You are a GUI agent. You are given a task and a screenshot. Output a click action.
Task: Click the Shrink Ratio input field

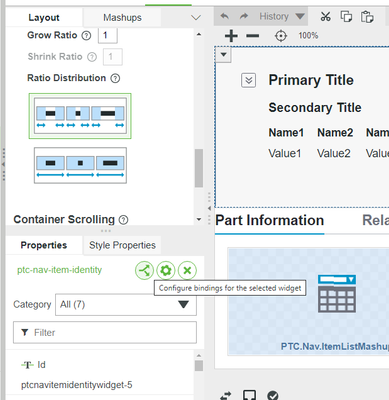pyautogui.click(x=113, y=57)
